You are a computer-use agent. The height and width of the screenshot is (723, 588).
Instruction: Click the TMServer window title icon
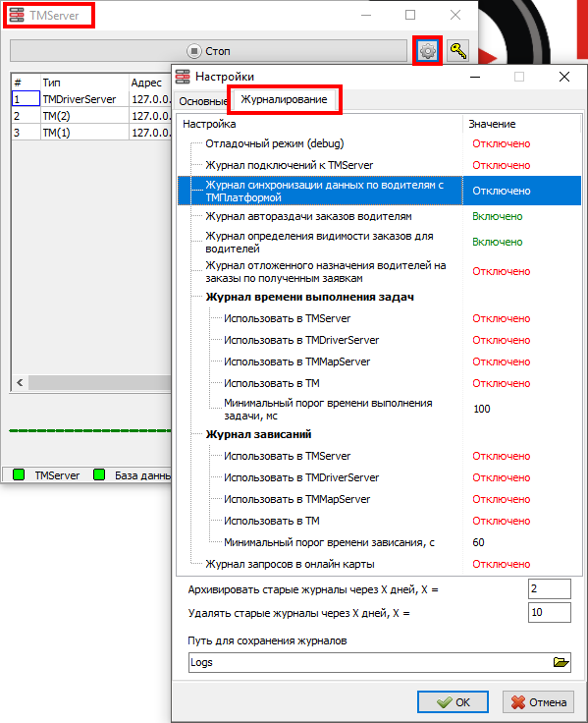(x=17, y=15)
